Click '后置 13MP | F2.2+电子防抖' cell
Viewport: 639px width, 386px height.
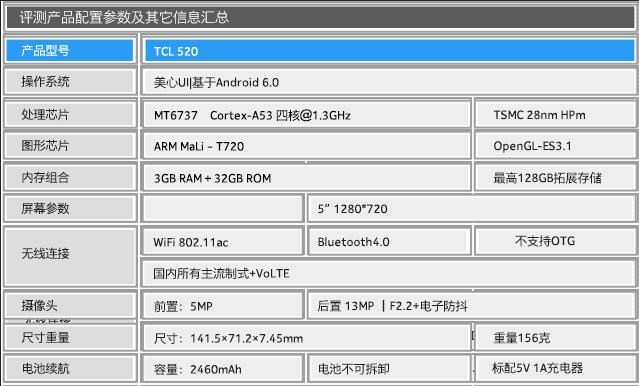(471, 306)
